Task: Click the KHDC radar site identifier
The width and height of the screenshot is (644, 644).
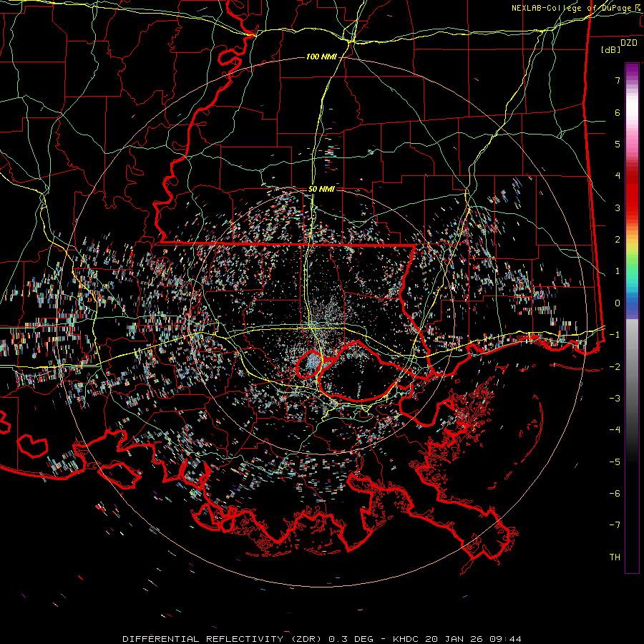Action: pyautogui.click(x=406, y=639)
